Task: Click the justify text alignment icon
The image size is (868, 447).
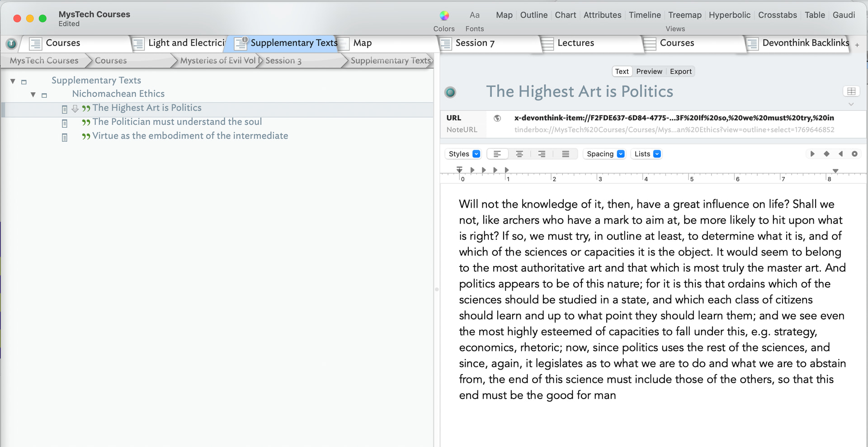Action: tap(565, 154)
